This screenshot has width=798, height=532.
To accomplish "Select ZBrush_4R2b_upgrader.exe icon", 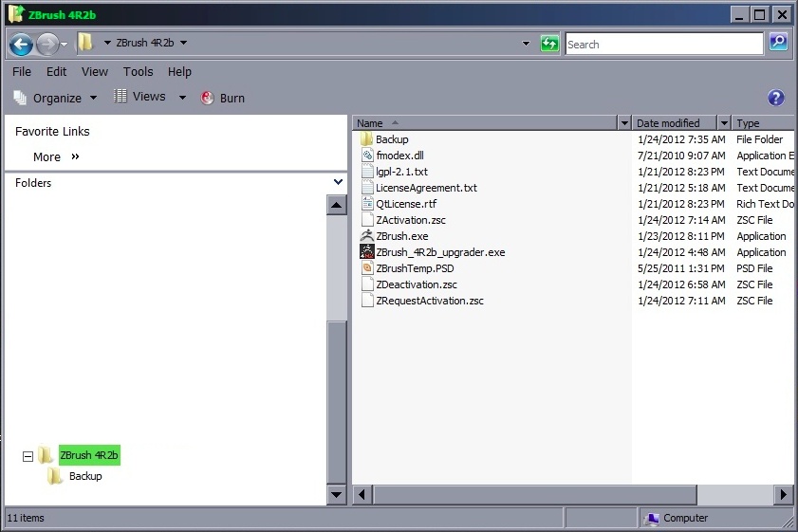I will [x=367, y=251].
